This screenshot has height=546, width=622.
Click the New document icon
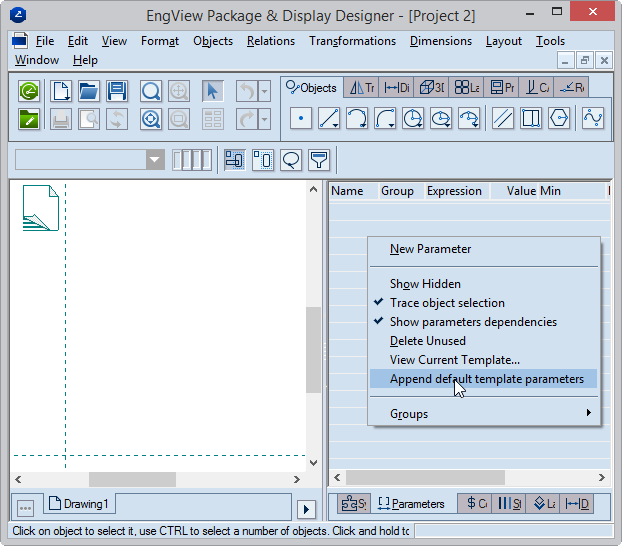coord(61,92)
